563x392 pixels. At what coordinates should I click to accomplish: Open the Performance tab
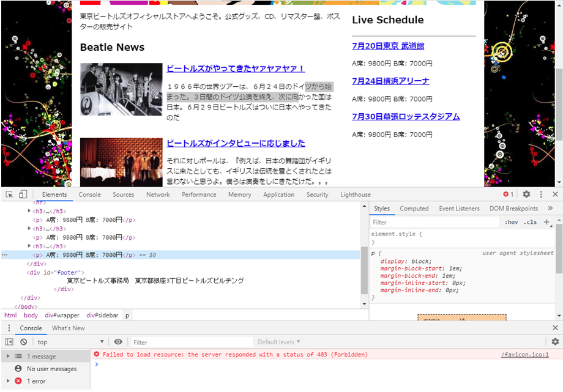pos(199,194)
